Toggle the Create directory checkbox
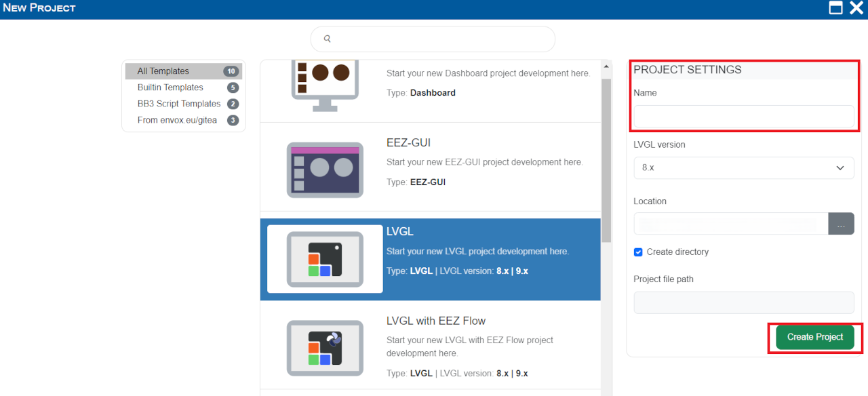Screen dimensions: 868x396 point(638,252)
